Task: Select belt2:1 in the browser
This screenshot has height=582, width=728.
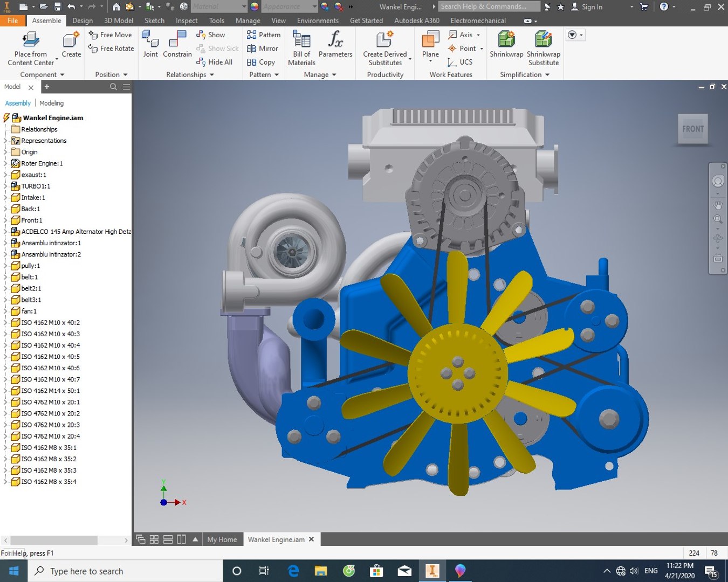Action: coord(31,288)
